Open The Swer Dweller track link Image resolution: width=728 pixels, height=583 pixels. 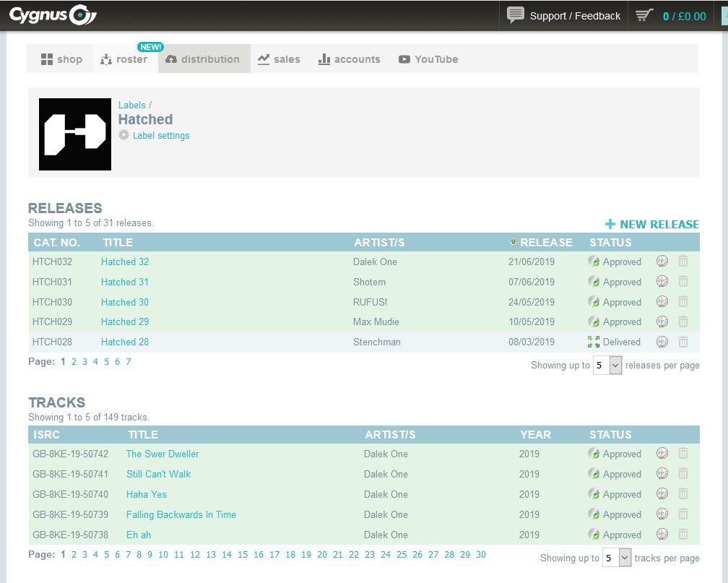click(162, 454)
